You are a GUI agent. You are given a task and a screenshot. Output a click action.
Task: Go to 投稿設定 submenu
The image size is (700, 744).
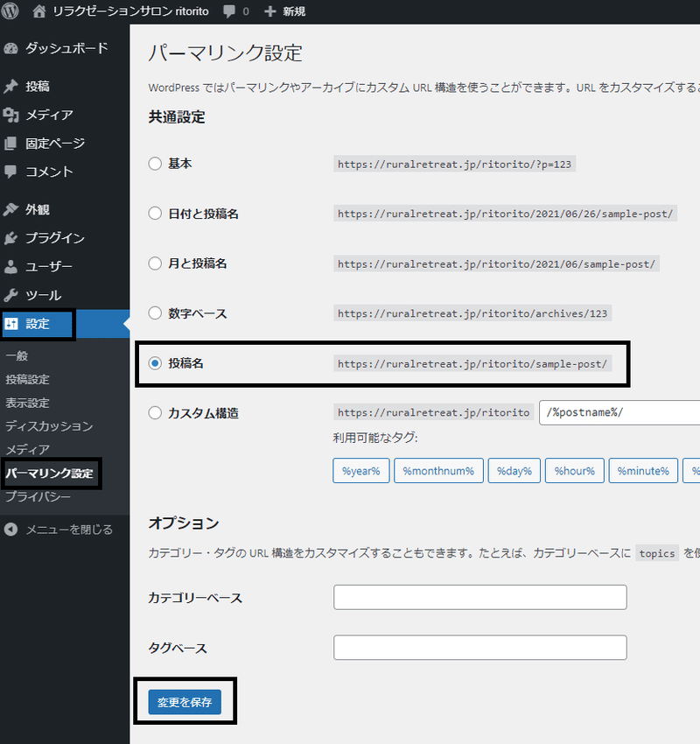pyautogui.click(x=27, y=379)
